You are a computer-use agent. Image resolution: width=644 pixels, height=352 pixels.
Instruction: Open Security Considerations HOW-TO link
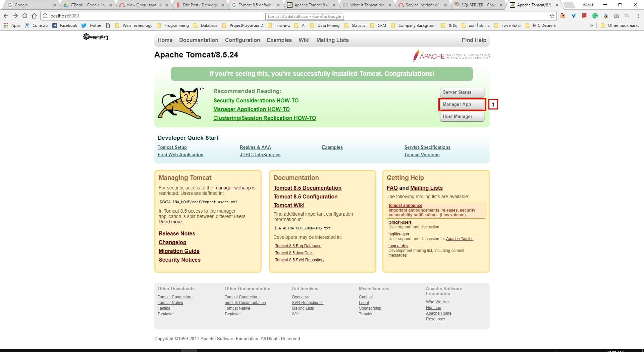256,100
